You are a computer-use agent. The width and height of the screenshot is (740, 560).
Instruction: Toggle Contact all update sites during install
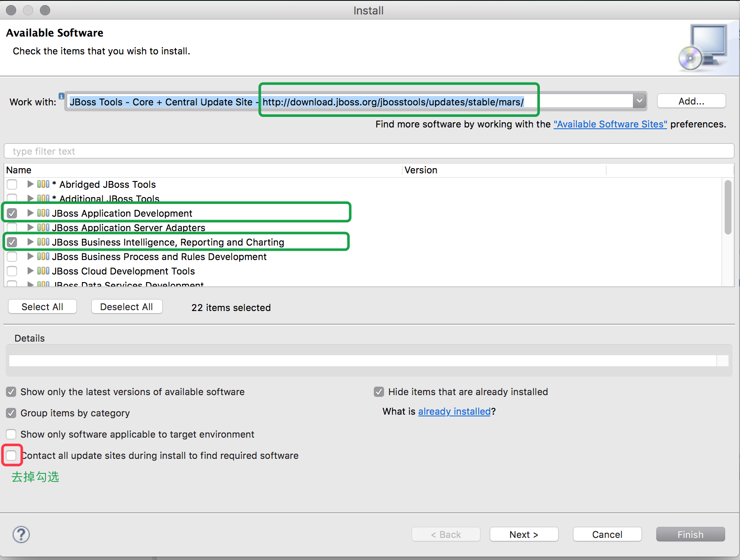tap(11, 455)
